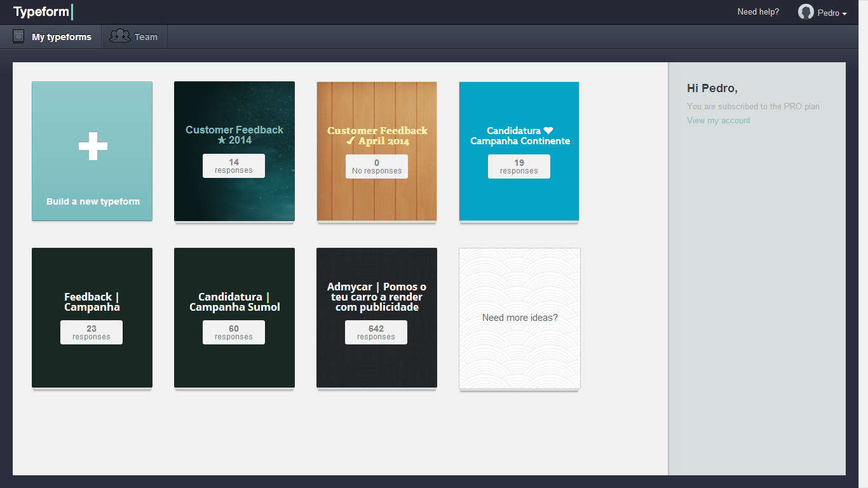Switch to the Team tab
This screenshot has height=488, width=868.
click(134, 37)
